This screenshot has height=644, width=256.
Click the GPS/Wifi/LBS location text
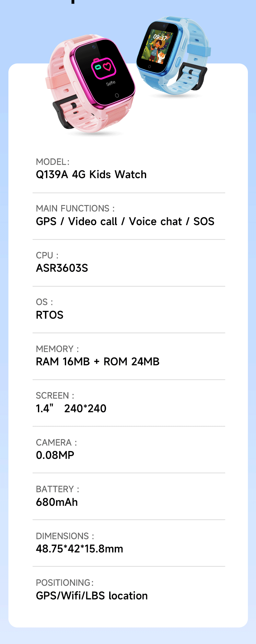pyautogui.click(x=92, y=596)
